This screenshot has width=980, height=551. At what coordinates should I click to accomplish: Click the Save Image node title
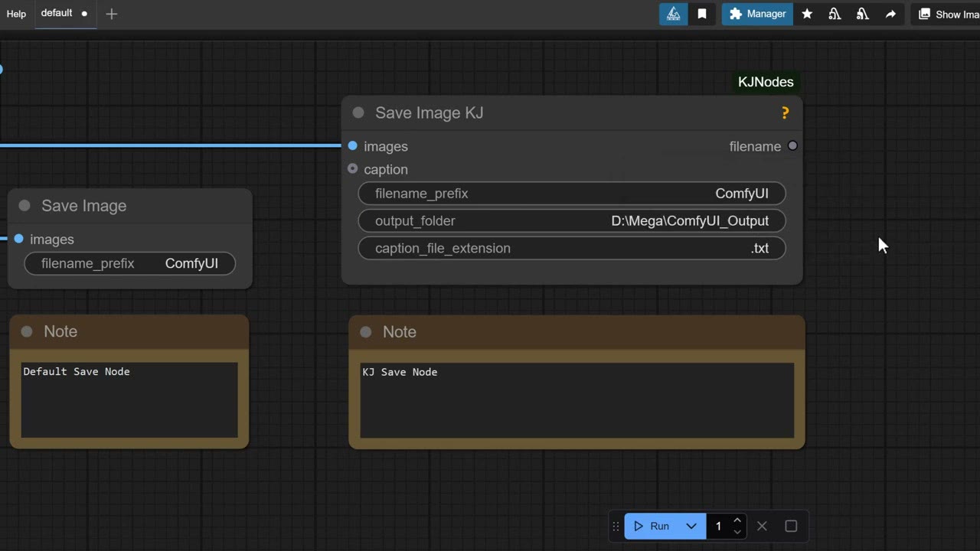(84, 206)
